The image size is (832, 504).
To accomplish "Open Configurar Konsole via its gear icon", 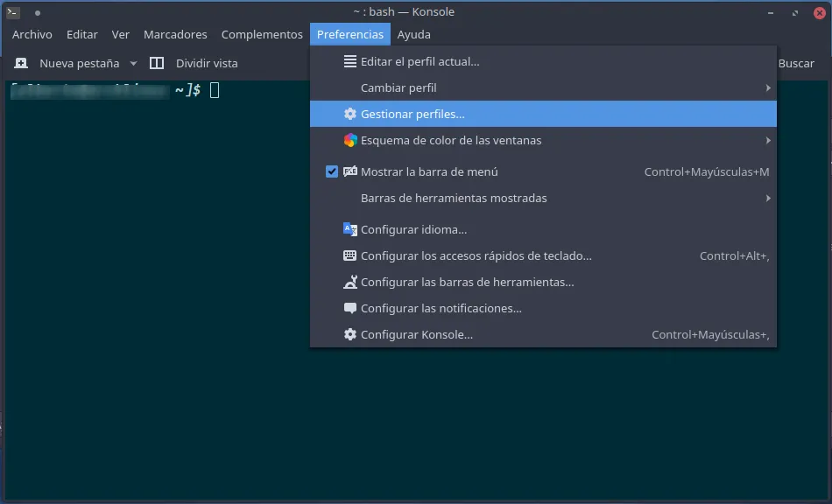I will point(350,334).
